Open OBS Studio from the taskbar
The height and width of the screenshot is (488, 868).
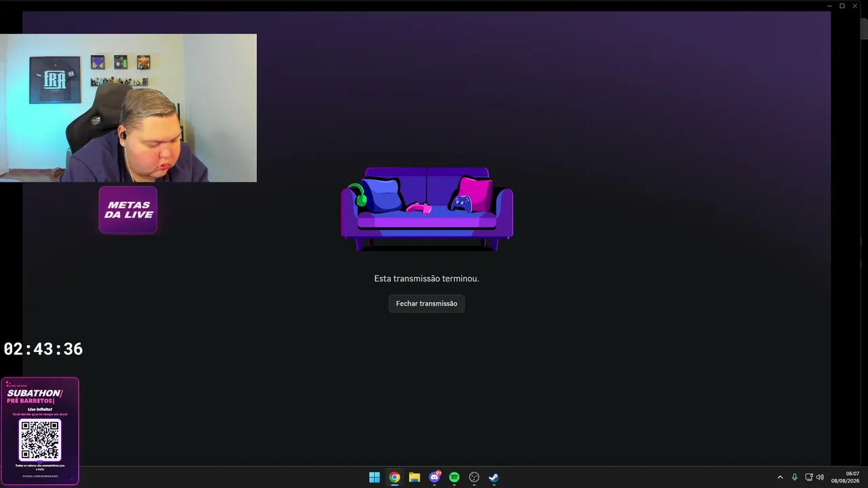pos(474,477)
